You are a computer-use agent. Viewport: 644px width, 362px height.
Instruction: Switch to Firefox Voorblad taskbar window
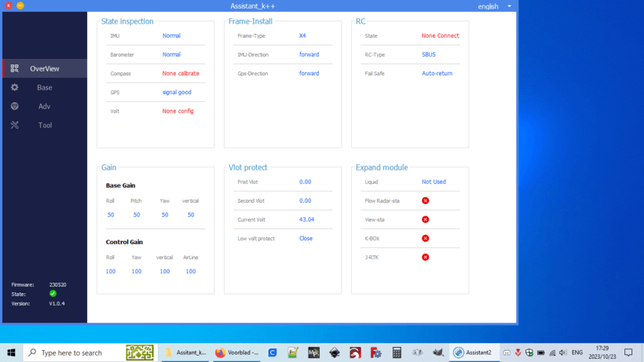pyautogui.click(x=236, y=353)
